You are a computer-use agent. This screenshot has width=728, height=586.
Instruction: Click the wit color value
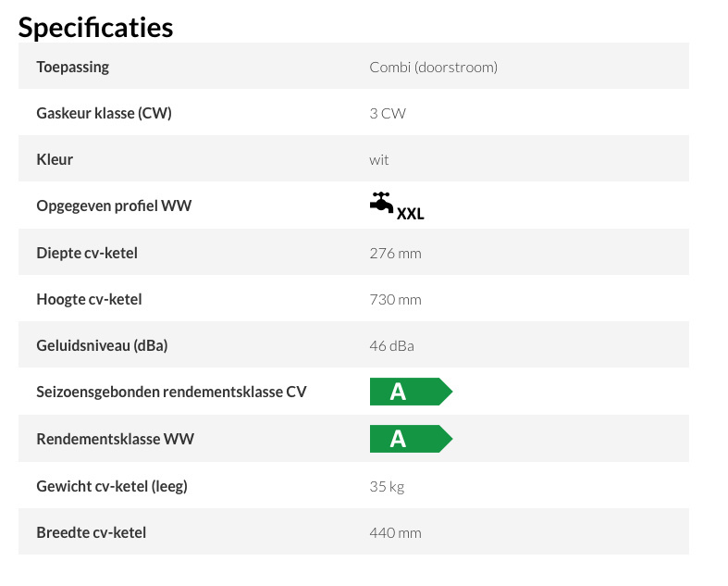pos(379,160)
